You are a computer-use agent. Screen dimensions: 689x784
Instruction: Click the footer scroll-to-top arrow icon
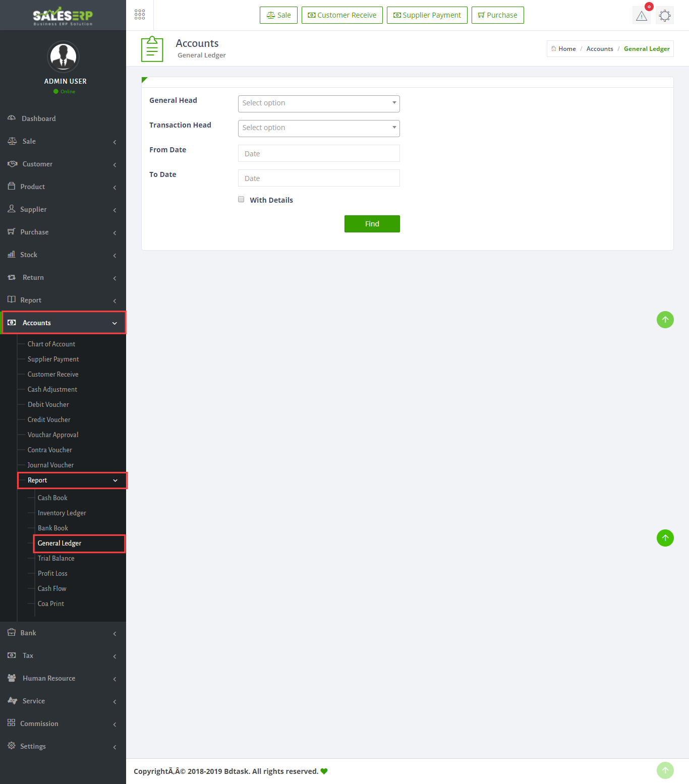coord(665,770)
